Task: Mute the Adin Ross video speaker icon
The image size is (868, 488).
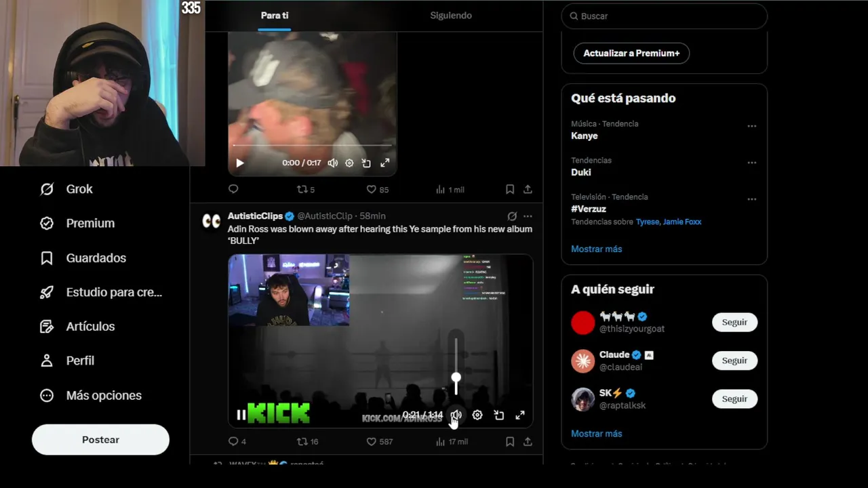Action: (x=456, y=415)
